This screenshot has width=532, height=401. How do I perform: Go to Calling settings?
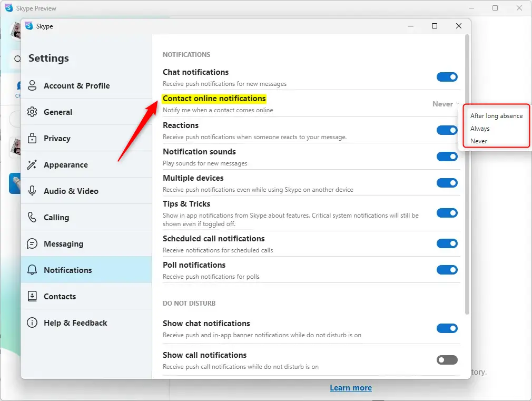tap(86, 217)
